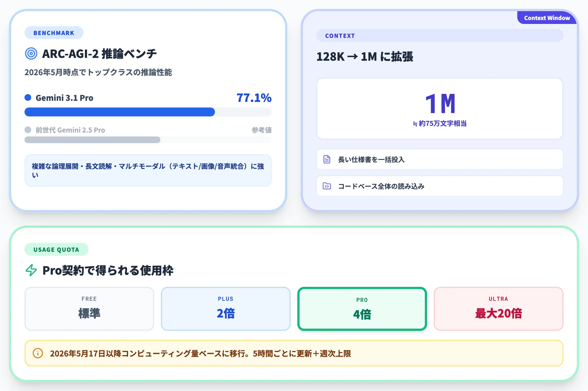The height and width of the screenshot is (391, 588).
Task: Click the 1M context size card
Action: [440, 109]
